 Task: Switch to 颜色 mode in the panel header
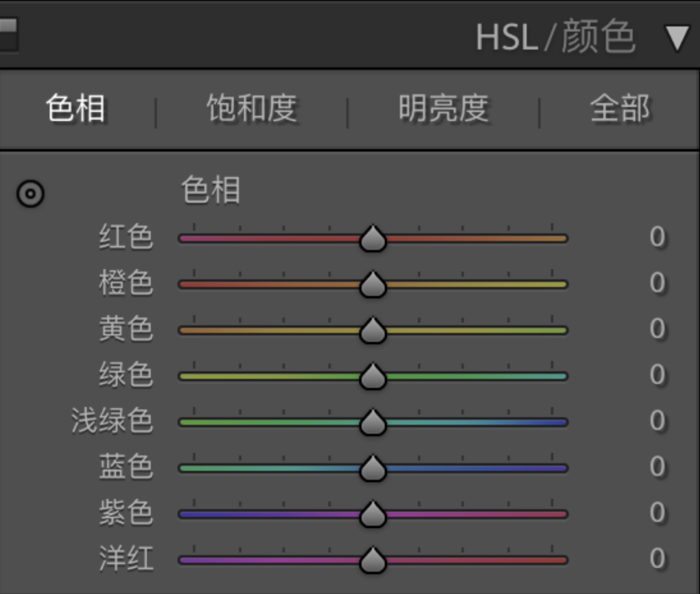598,38
